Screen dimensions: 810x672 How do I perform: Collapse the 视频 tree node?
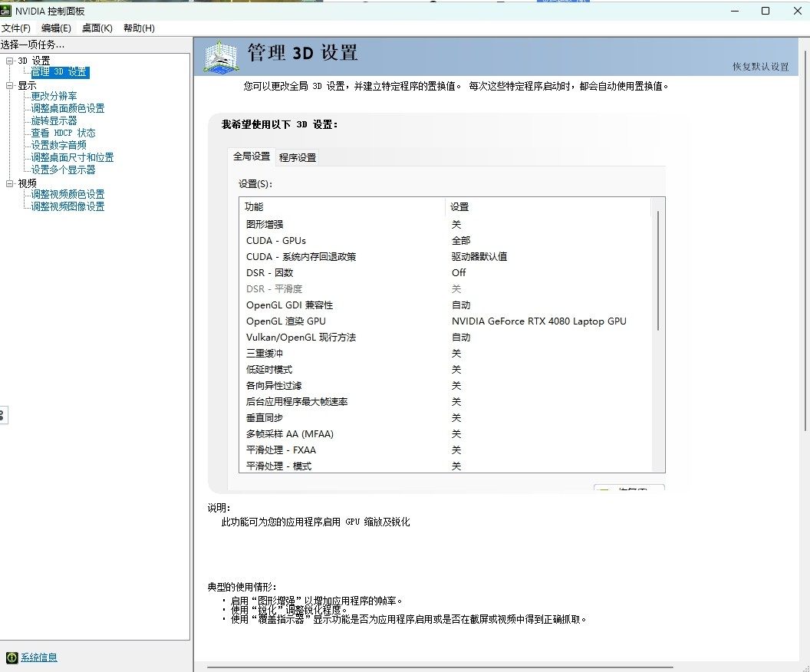click(9, 183)
